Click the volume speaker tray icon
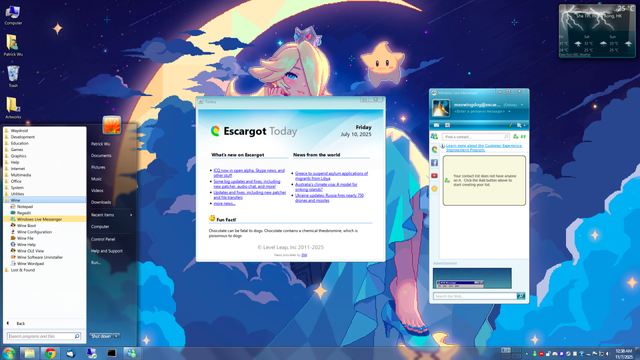 [x=607, y=353]
